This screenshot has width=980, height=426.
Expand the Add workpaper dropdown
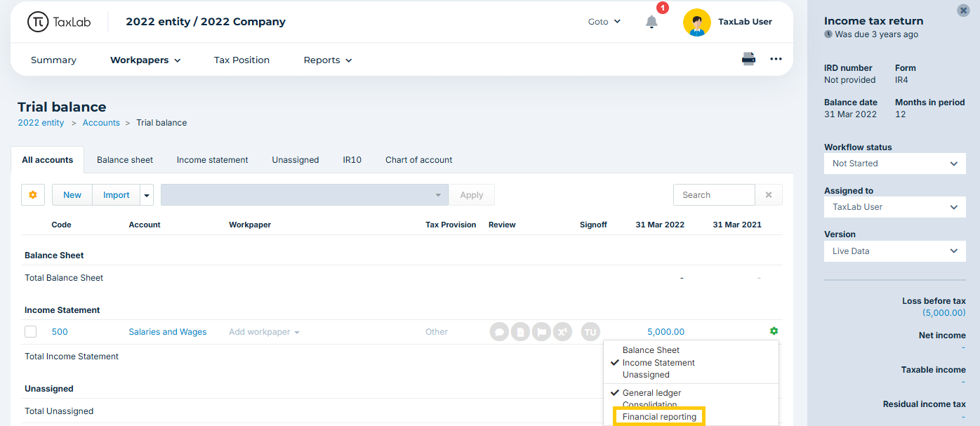tap(264, 332)
